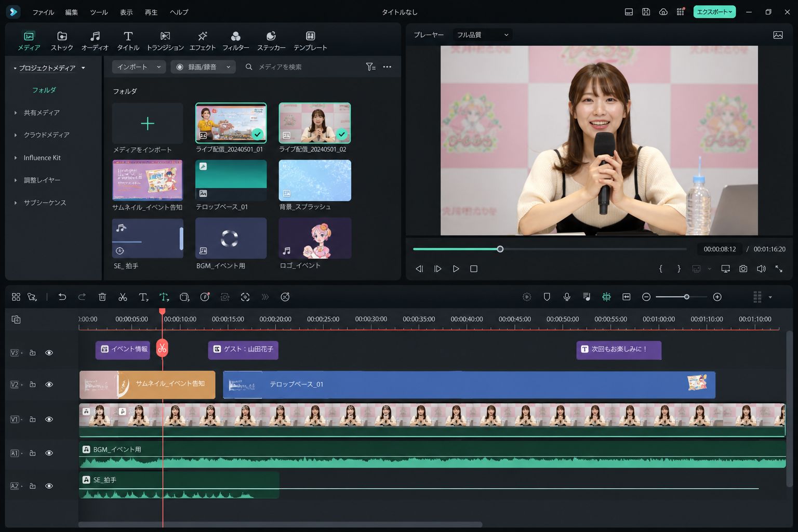Stop playback in the player

(473, 269)
